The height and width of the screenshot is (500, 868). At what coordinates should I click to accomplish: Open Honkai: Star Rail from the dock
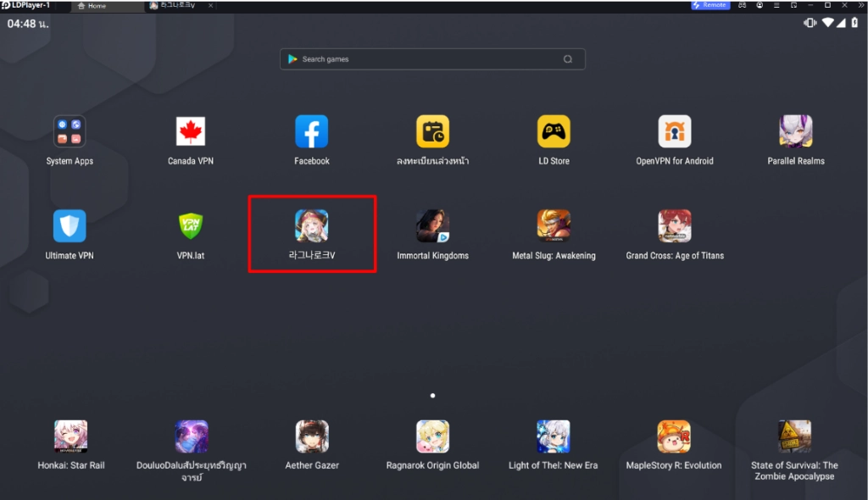(71, 436)
